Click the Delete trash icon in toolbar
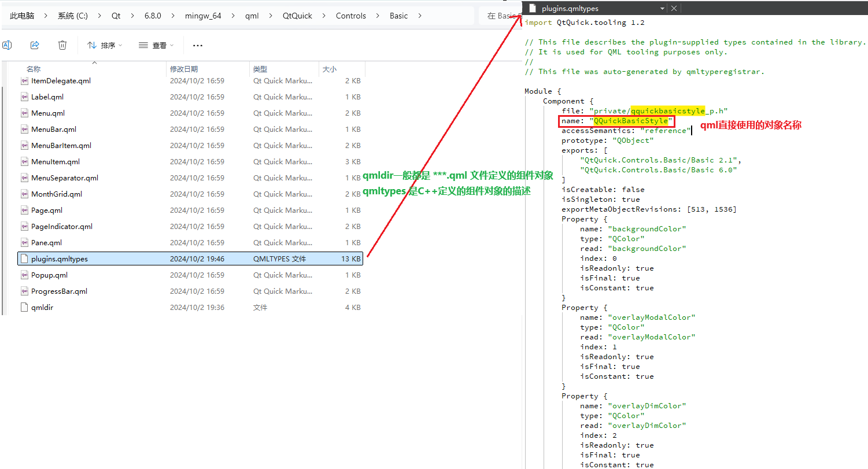 [62, 45]
